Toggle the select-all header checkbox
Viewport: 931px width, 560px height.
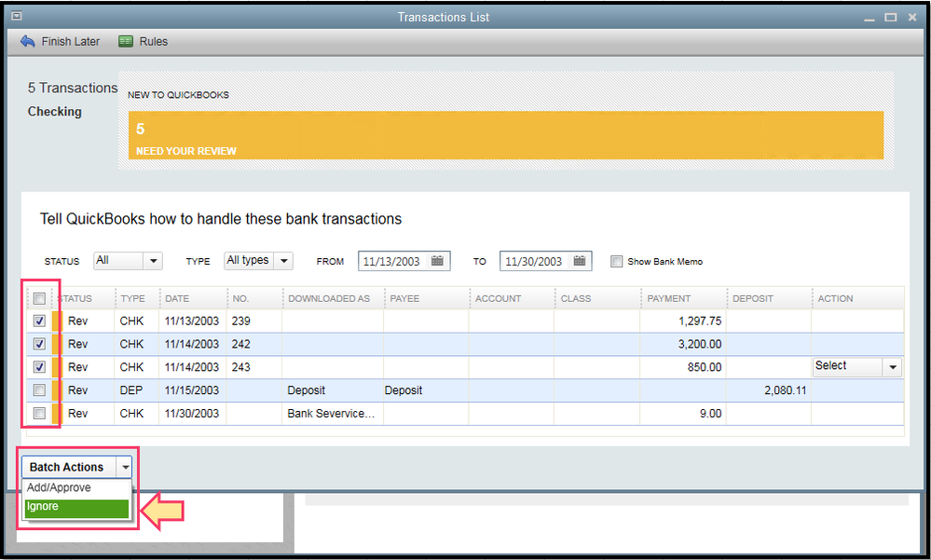[39, 298]
